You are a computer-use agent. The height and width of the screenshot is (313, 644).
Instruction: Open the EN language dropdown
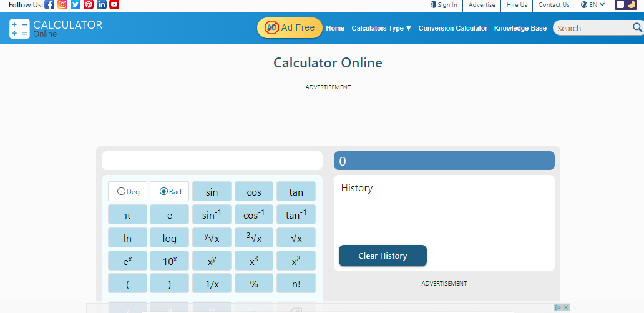pos(593,5)
